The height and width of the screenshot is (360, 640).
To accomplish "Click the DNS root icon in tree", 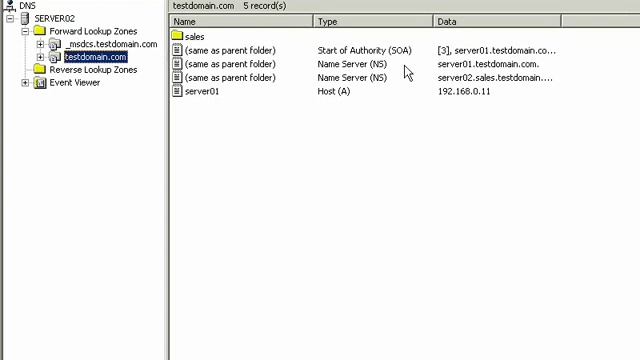I will [10, 5].
